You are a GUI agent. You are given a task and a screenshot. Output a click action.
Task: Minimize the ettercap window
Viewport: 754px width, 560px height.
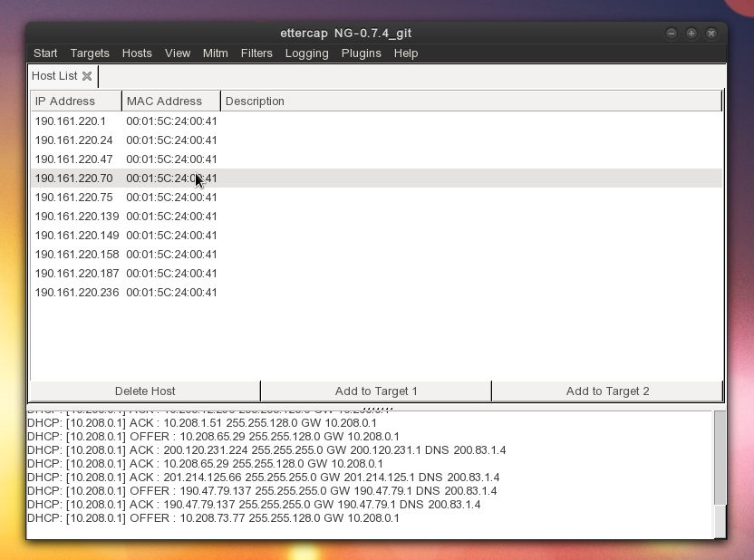(x=672, y=34)
